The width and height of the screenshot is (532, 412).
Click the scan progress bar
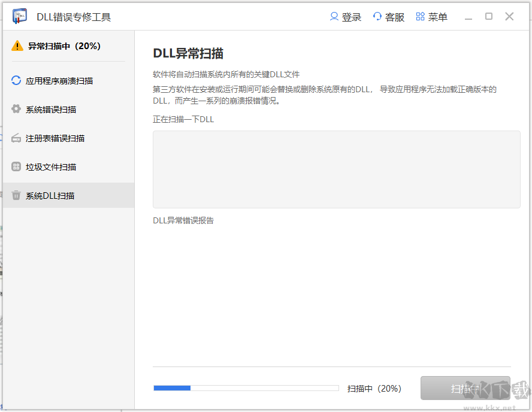246,388
